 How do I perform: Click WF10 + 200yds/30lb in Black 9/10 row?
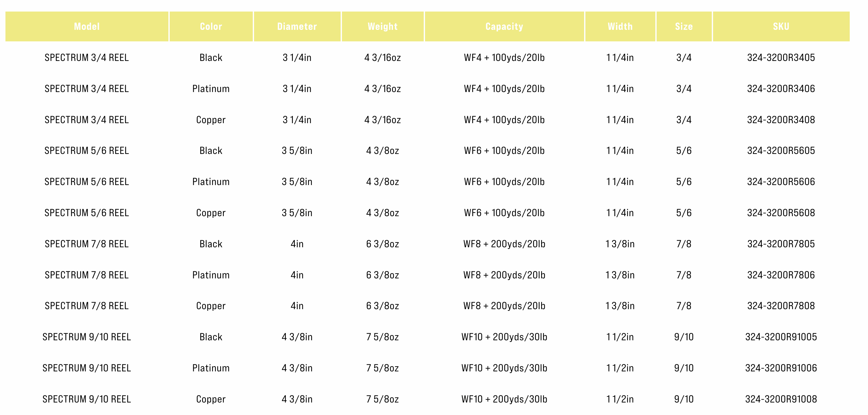[504, 337]
